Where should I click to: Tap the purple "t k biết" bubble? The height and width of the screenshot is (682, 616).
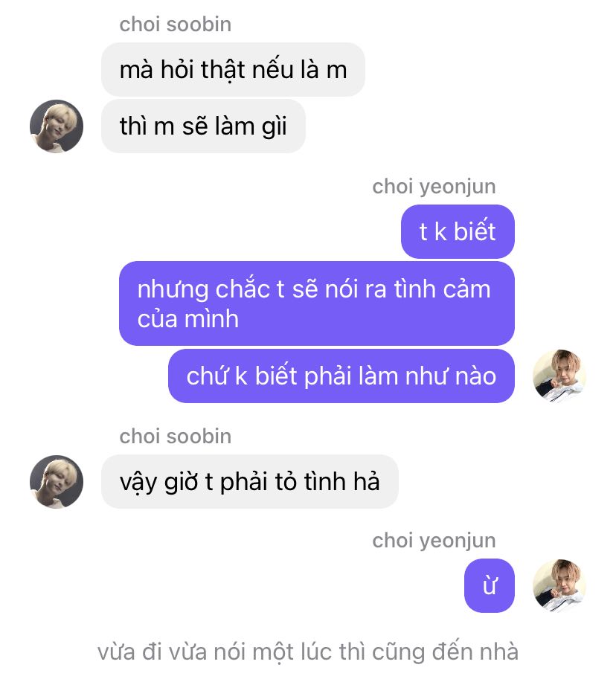point(458,231)
